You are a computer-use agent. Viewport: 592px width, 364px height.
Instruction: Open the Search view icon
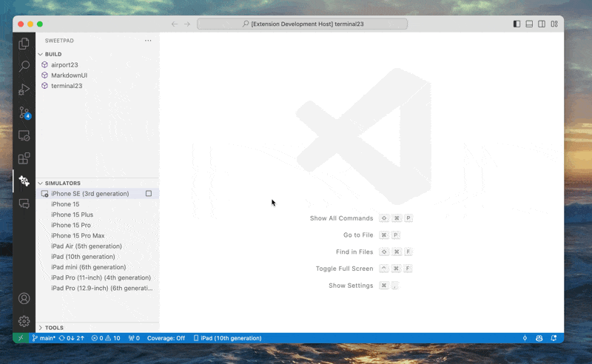coord(24,67)
